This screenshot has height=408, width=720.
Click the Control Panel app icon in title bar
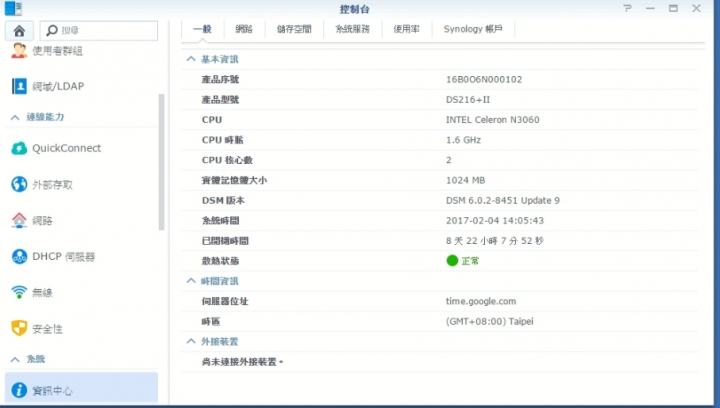pos(13,8)
